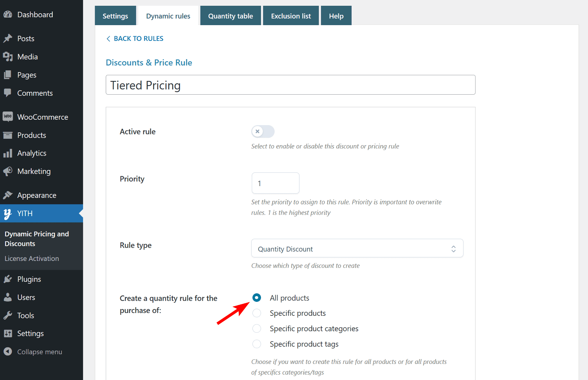Open the Media library icon
Screen dimensions: 588x380
click(x=8, y=56)
